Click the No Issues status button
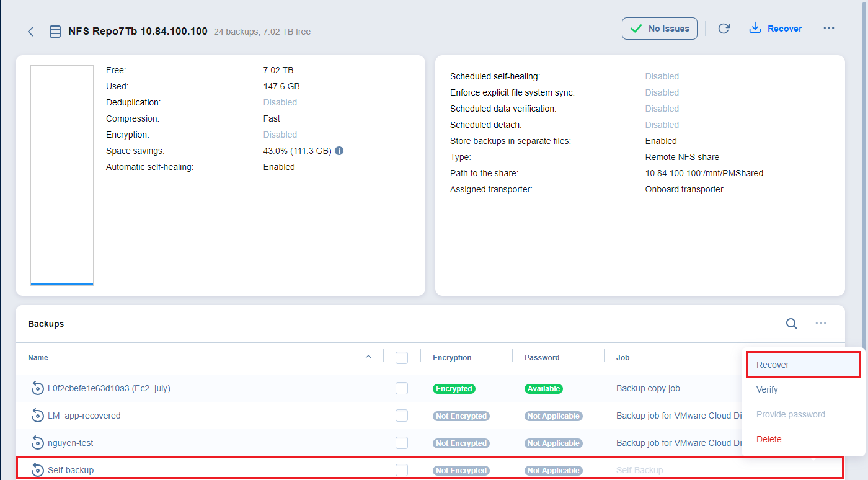This screenshot has width=868, height=480. (660, 29)
